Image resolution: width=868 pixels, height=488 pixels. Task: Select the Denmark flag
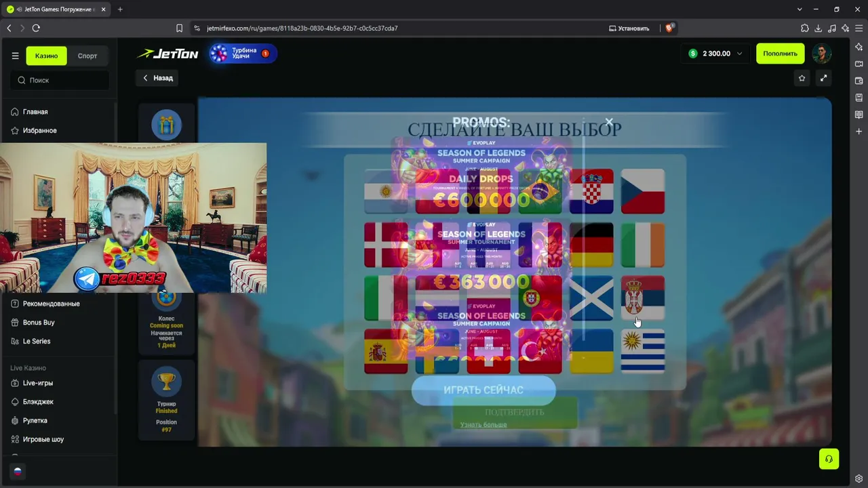pyautogui.click(x=386, y=245)
